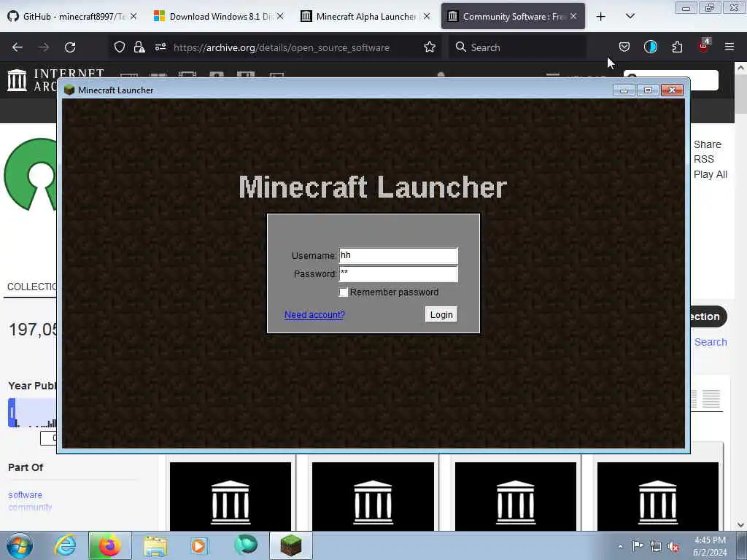747x560 pixels.
Task: Open site permissions icon in address bar
Action: (x=160, y=47)
